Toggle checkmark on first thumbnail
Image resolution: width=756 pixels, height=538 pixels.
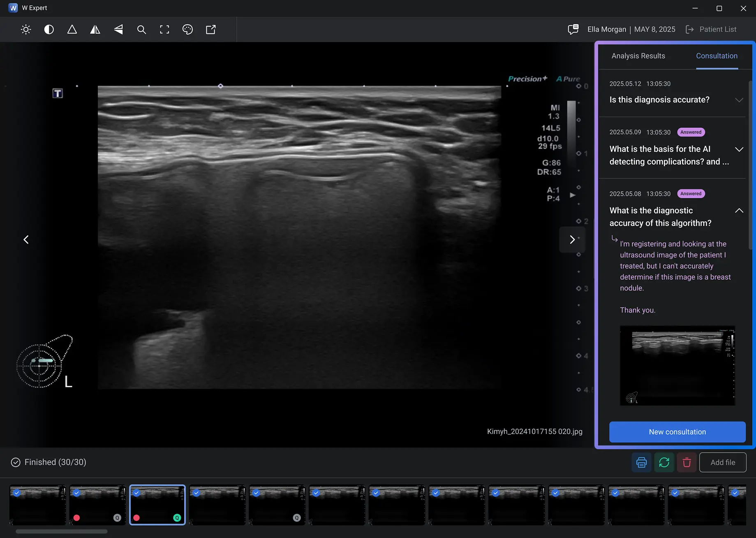(17, 493)
